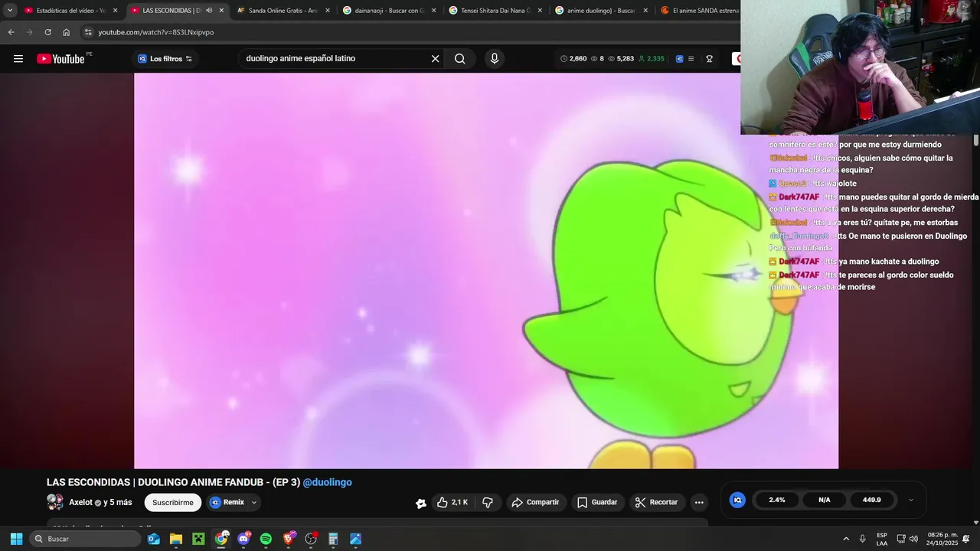Click the sparkle icon beside Like button
This screenshot has width=980, height=551.
(420, 503)
